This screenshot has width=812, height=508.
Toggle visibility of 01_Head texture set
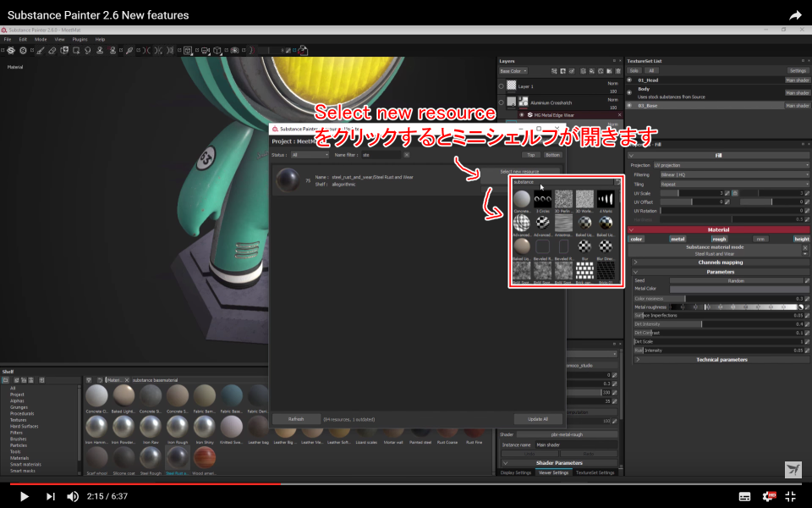(x=629, y=80)
